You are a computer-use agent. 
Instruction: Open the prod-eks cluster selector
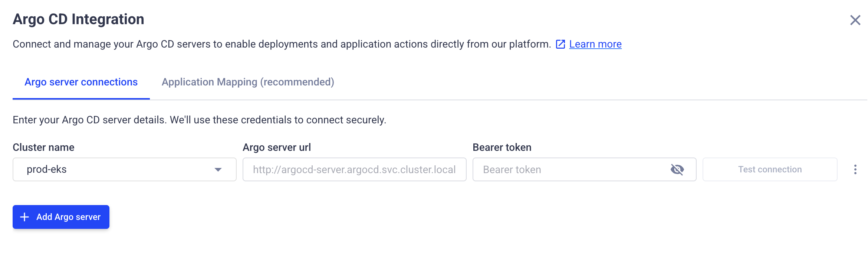[124, 169]
